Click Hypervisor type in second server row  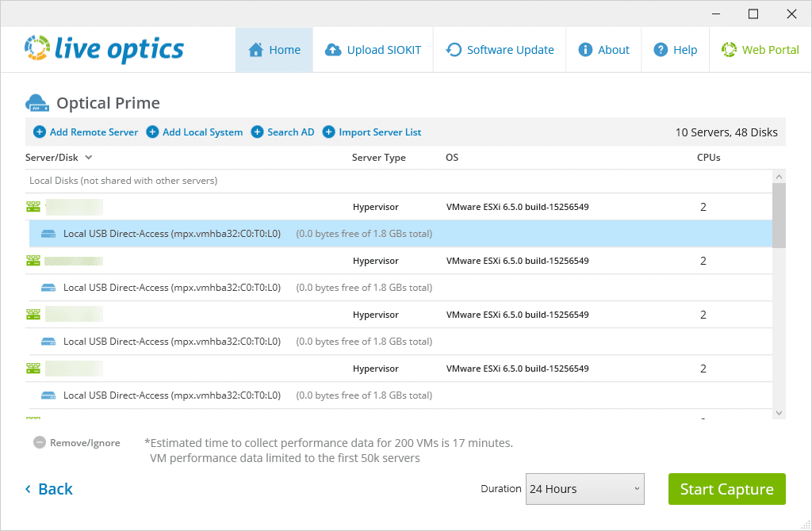click(375, 261)
